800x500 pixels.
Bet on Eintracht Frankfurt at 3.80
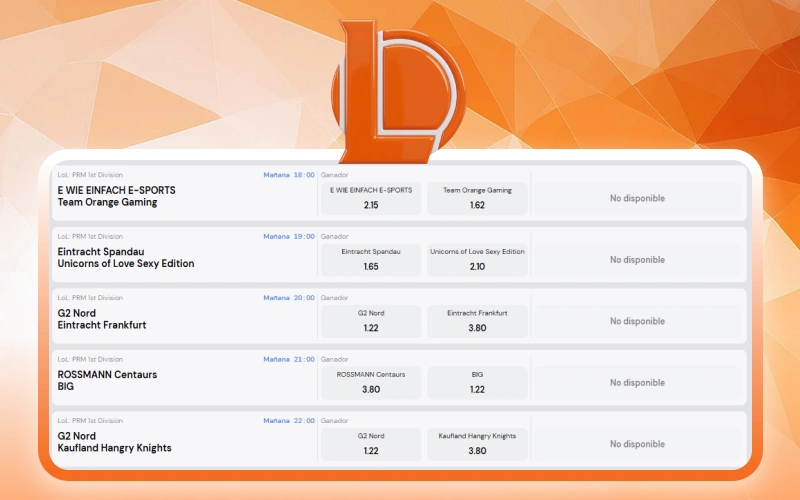click(477, 321)
